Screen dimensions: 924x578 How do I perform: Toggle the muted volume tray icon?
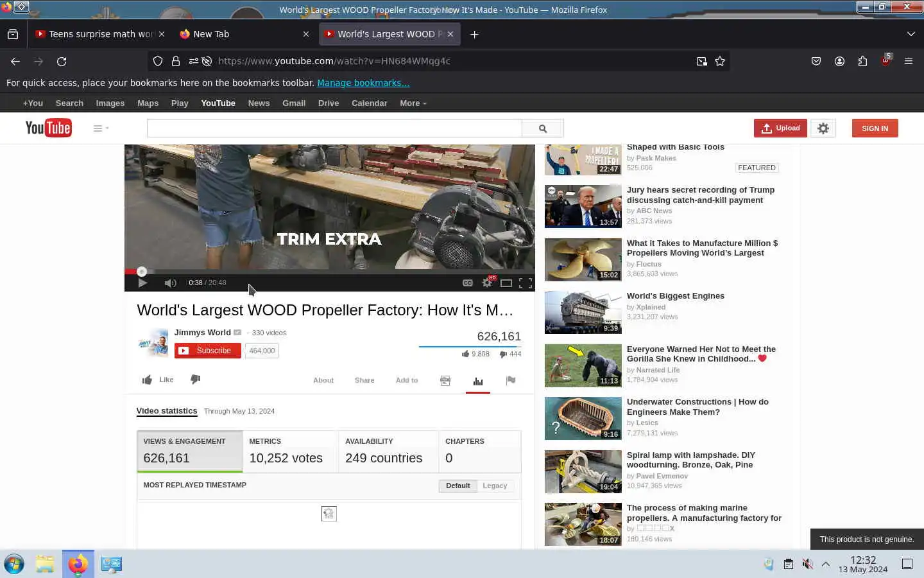click(807, 564)
